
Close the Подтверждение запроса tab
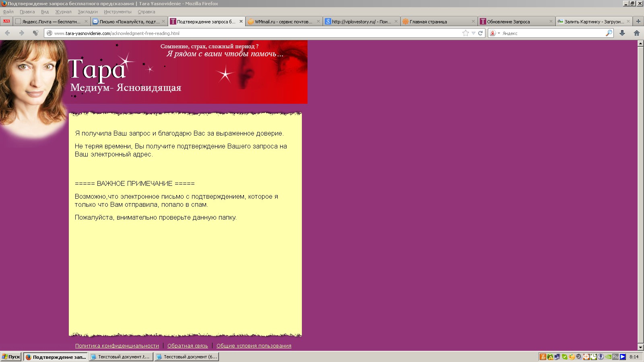click(x=241, y=21)
